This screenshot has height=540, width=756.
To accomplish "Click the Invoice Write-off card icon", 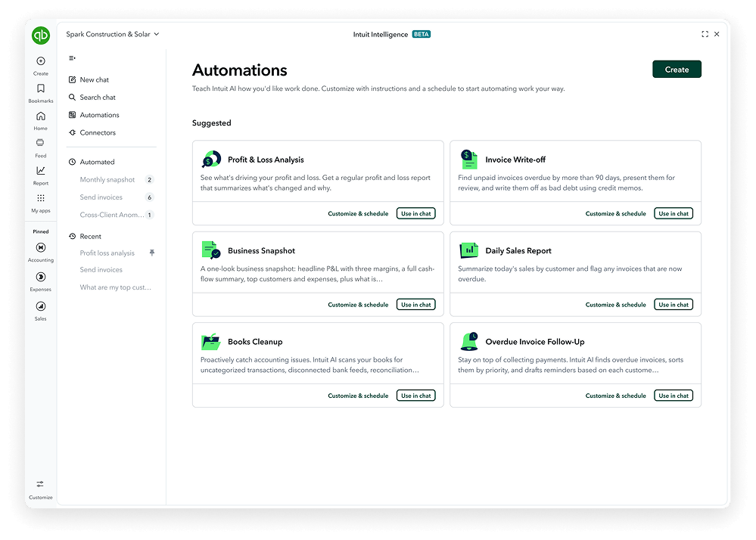I will coord(468,160).
